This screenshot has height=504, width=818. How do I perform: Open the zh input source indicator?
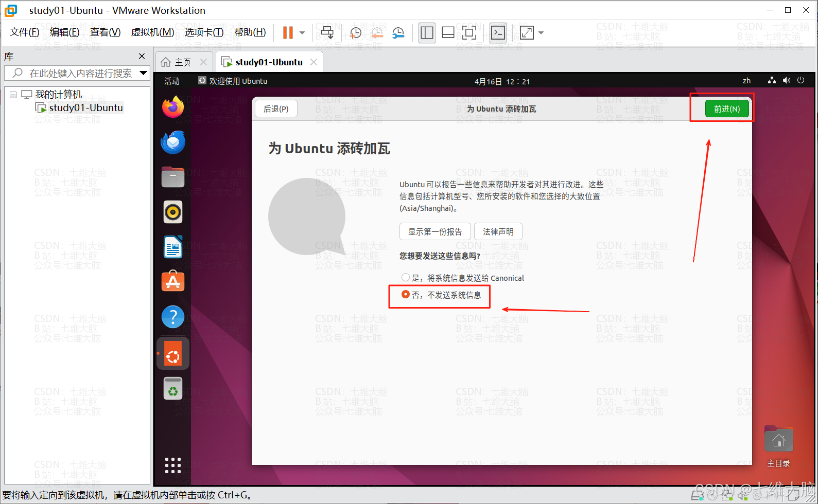pos(746,81)
